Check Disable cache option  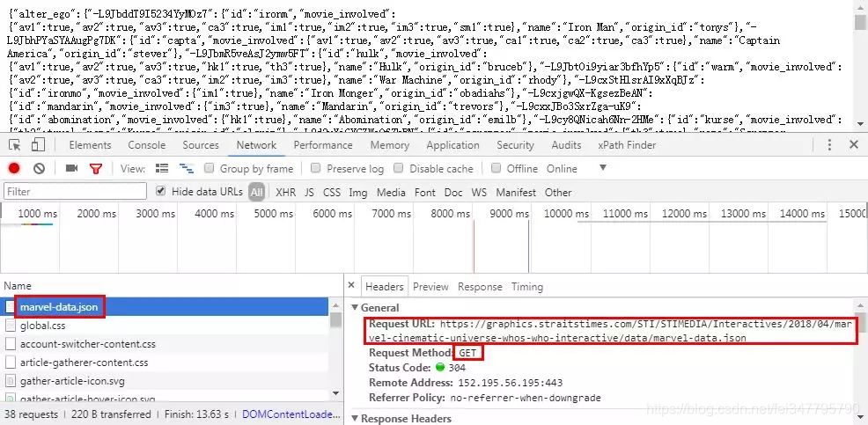[399, 168]
